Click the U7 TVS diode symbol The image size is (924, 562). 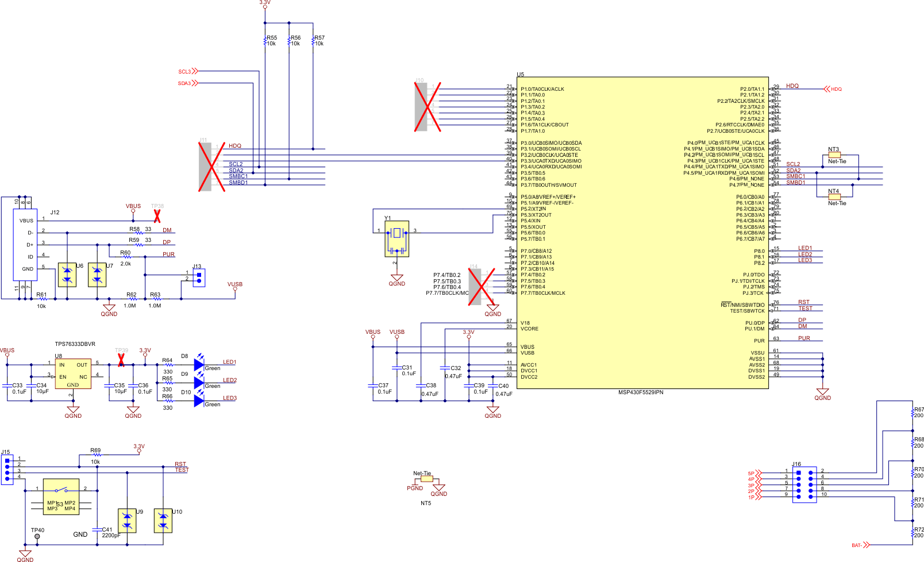click(x=97, y=275)
